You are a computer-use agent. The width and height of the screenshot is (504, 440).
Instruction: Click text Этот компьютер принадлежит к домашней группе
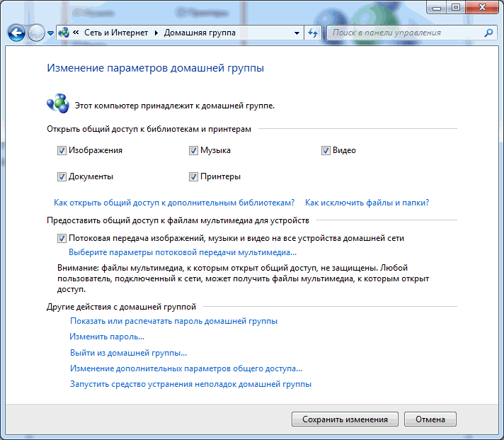[x=175, y=106]
